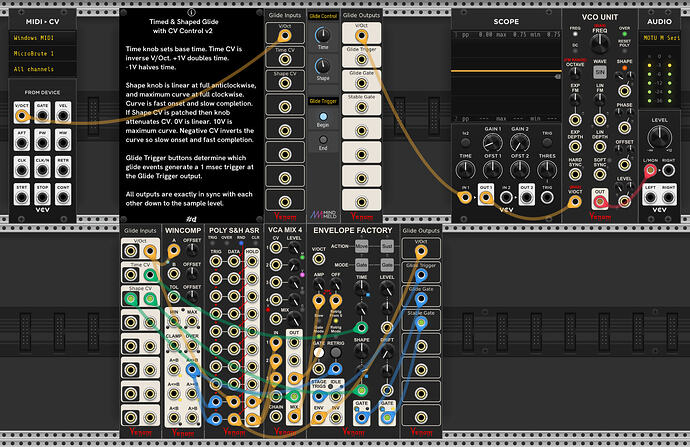Toggle the manual GATE button on Envelope Factory

point(319,352)
